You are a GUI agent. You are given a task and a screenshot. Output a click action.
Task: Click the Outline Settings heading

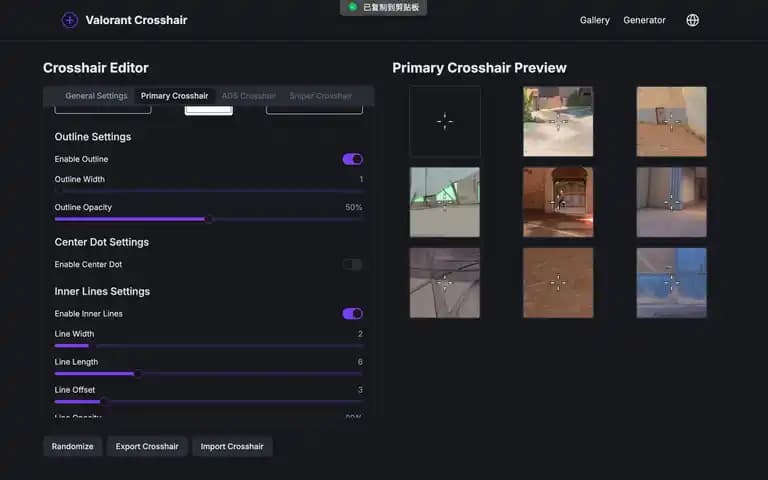coord(93,137)
